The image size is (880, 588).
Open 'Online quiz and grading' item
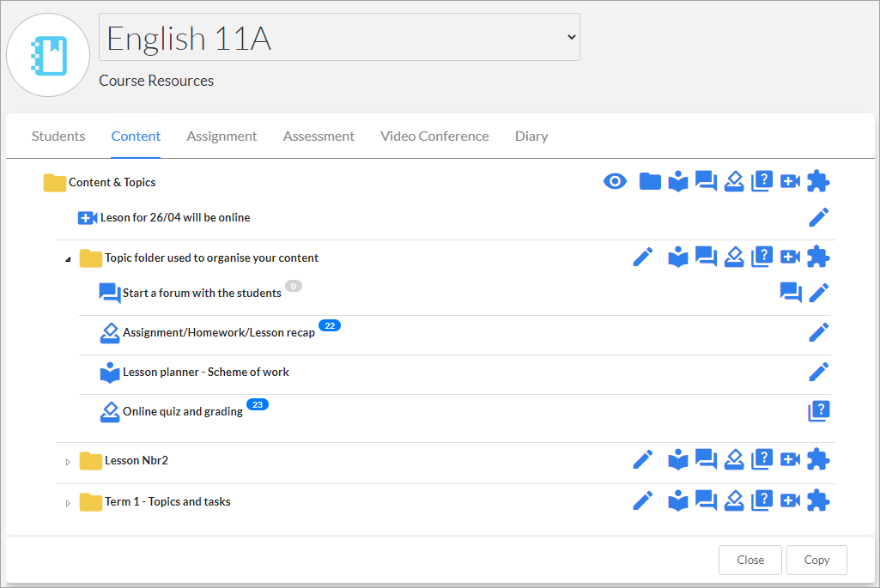[x=183, y=411]
